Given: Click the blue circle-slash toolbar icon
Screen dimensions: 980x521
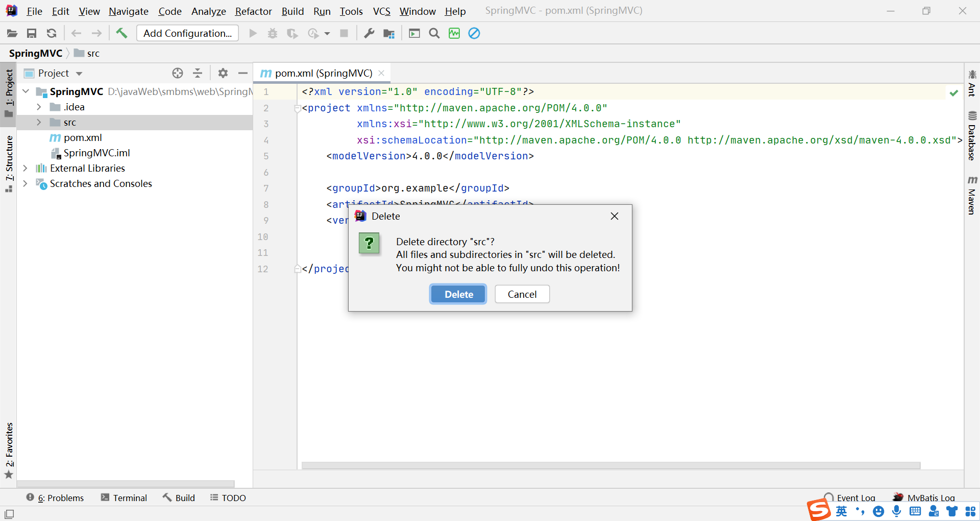Looking at the screenshot, I should (x=474, y=33).
